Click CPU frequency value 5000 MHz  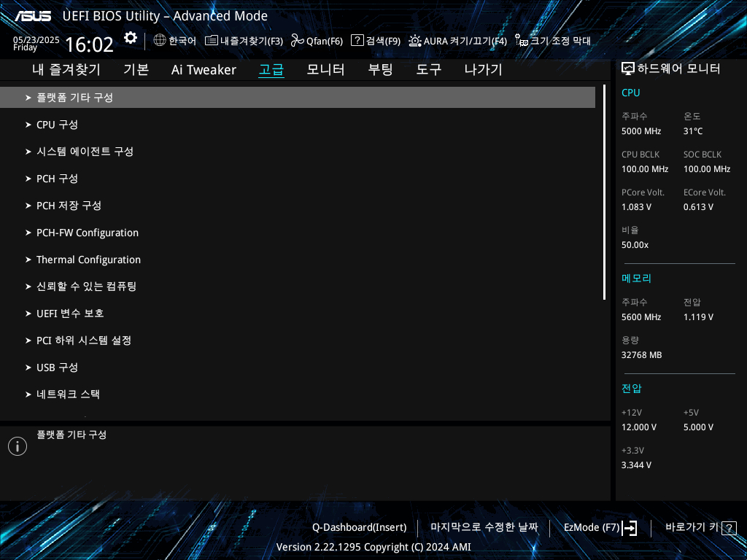pos(641,131)
